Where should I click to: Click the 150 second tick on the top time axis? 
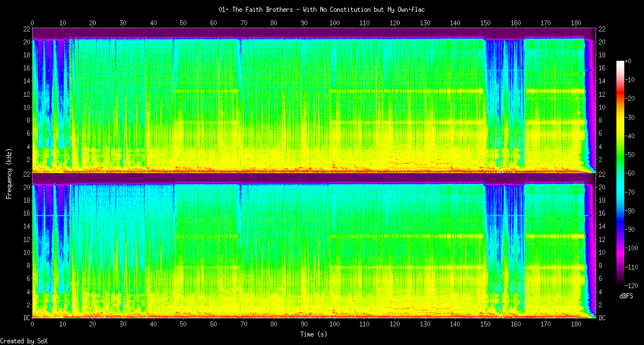pyautogui.click(x=485, y=23)
